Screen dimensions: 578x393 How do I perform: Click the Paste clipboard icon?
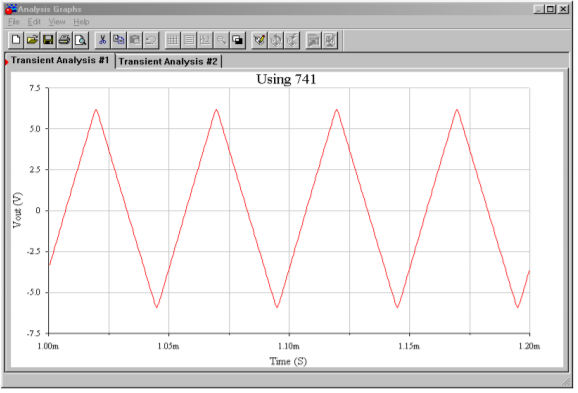pyautogui.click(x=135, y=39)
